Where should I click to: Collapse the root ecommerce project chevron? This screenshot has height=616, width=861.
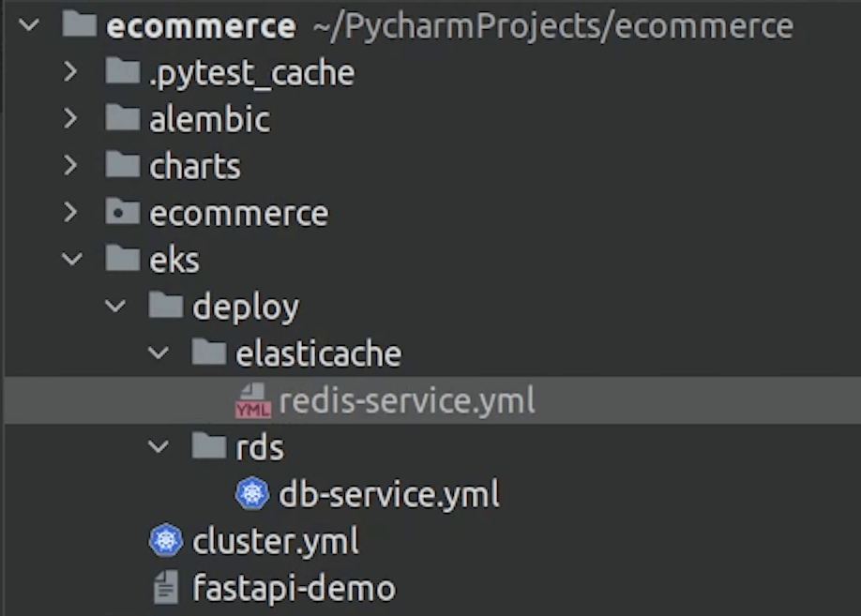[x=28, y=25]
